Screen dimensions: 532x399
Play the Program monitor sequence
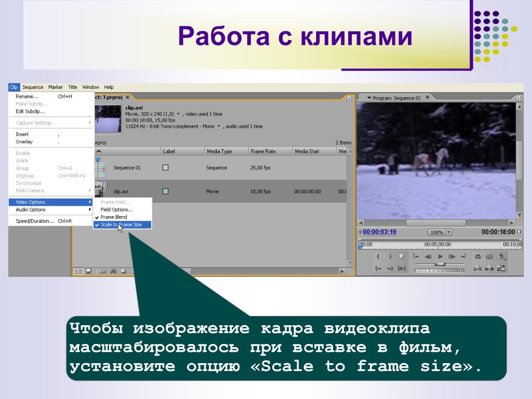pos(441,257)
